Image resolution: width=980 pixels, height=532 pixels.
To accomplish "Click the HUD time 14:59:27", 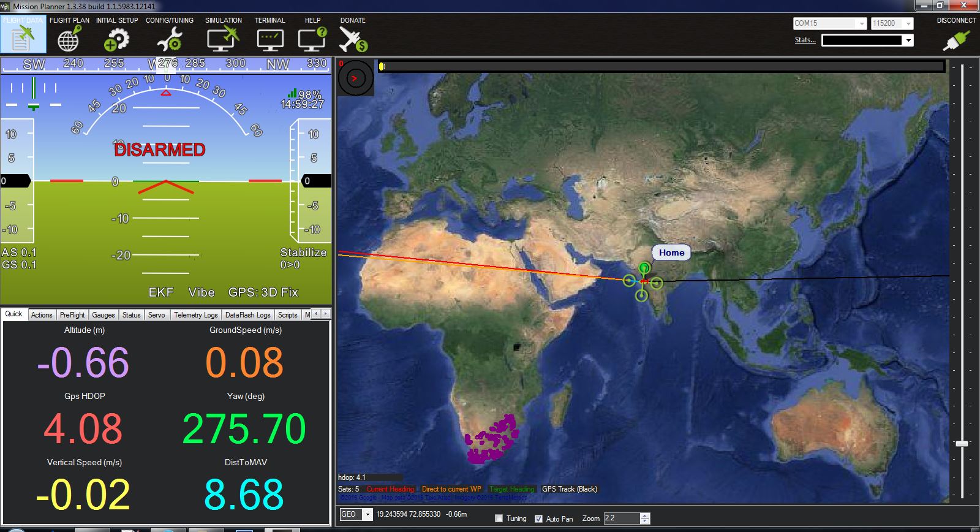I will (x=303, y=105).
